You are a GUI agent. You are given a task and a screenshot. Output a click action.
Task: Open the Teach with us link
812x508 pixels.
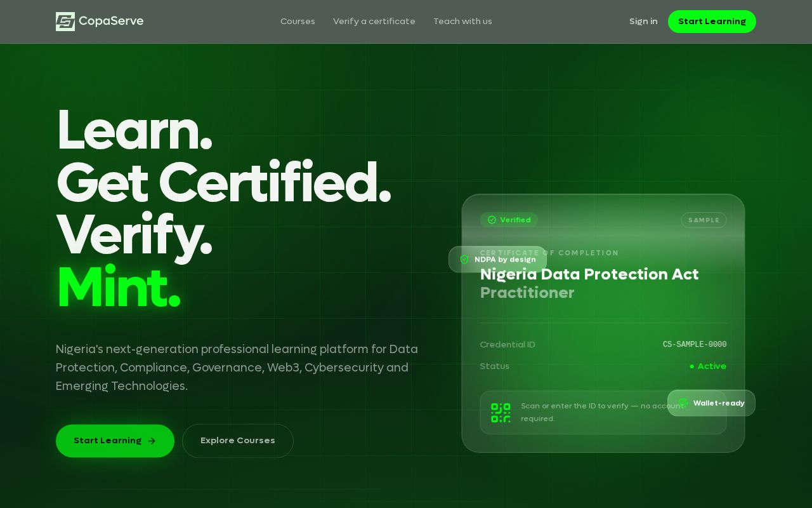[462, 22]
